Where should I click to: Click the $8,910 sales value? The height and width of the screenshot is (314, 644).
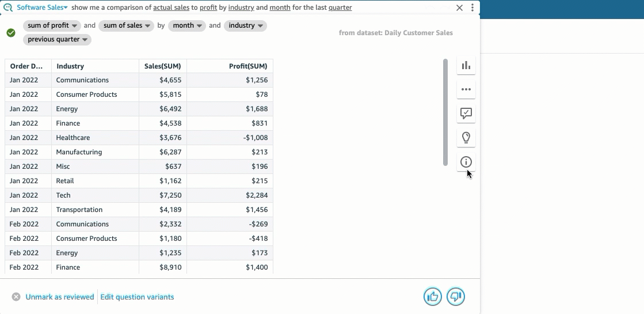[170, 267]
